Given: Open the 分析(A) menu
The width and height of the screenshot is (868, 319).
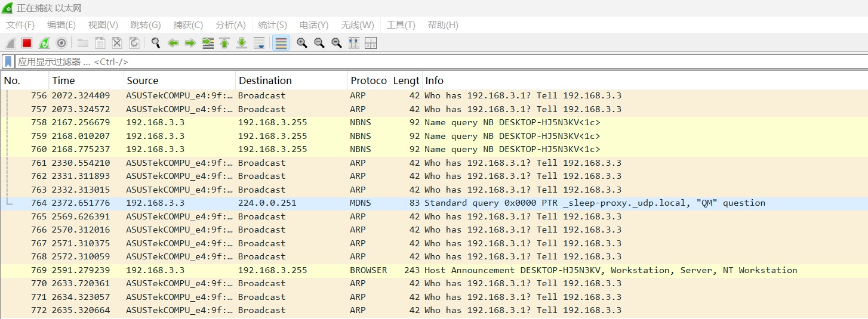Looking at the screenshot, I should 230,25.
